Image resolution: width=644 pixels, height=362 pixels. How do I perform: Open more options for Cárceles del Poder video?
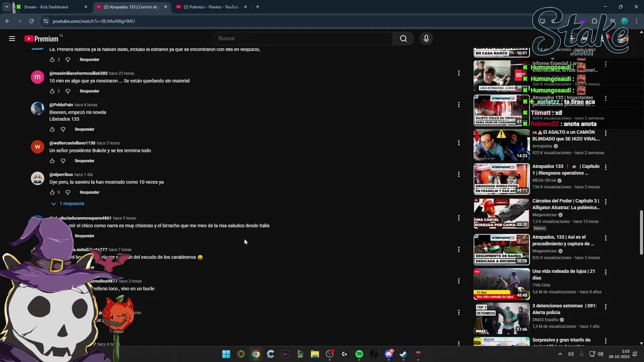pyautogui.click(x=606, y=202)
